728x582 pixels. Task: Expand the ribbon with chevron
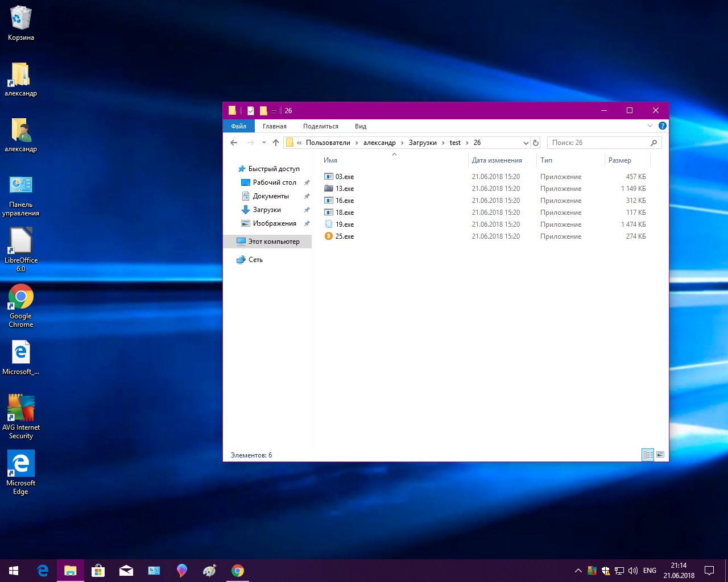point(650,126)
